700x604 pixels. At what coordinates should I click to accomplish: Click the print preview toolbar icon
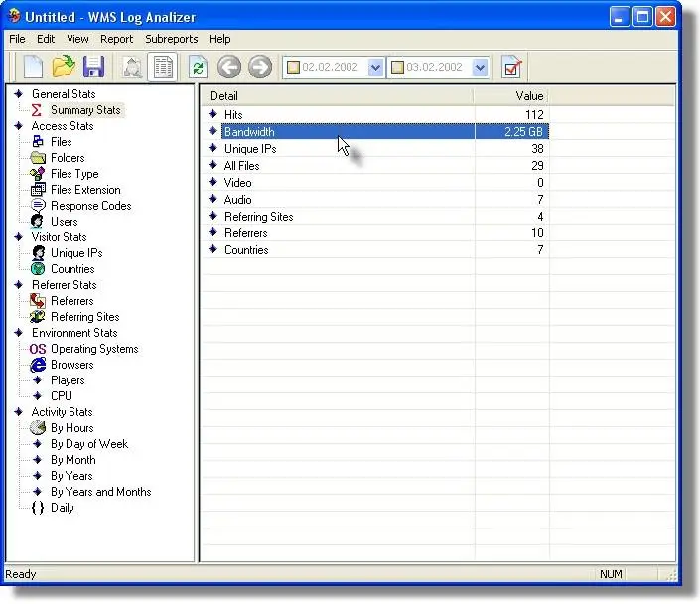[133, 67]
